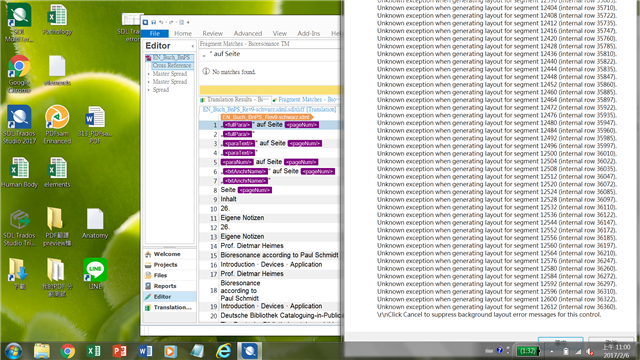Open the File ribbon tab

click(155, 33)
